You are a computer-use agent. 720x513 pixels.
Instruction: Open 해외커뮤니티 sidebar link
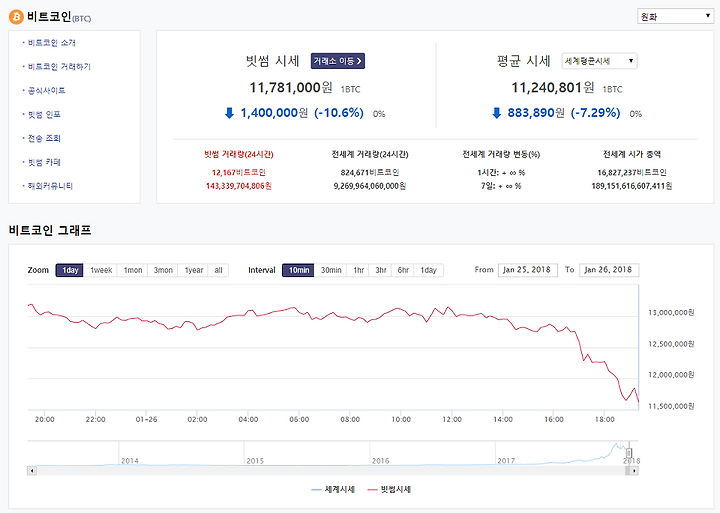tap(50, 186)
